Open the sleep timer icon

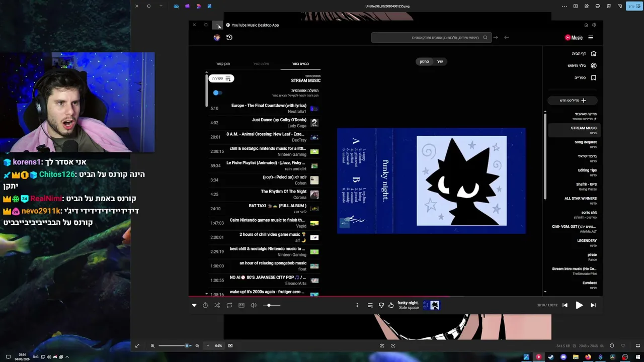[x=205, y=305]
